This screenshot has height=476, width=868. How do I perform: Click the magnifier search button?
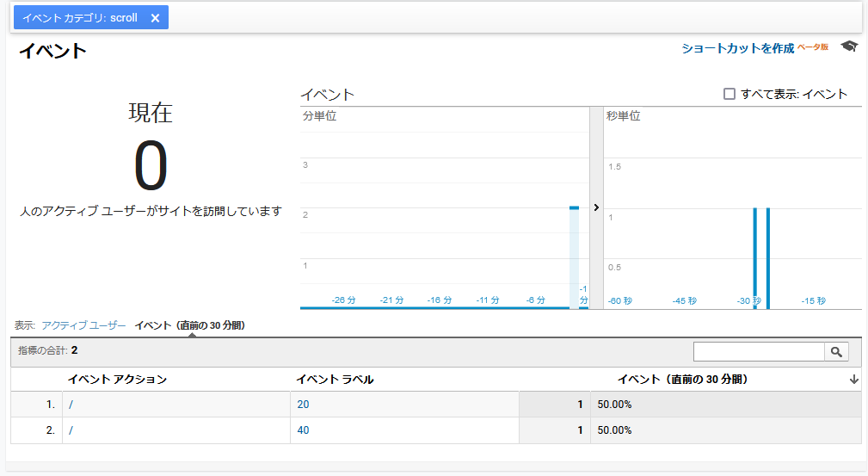pyautogui.click(x=836, y=352)
